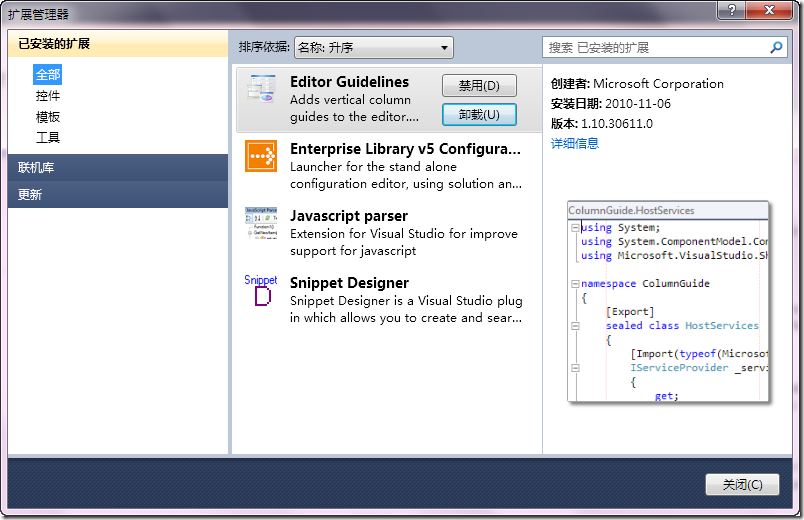Select the 全部 category

tap(48, 75)
